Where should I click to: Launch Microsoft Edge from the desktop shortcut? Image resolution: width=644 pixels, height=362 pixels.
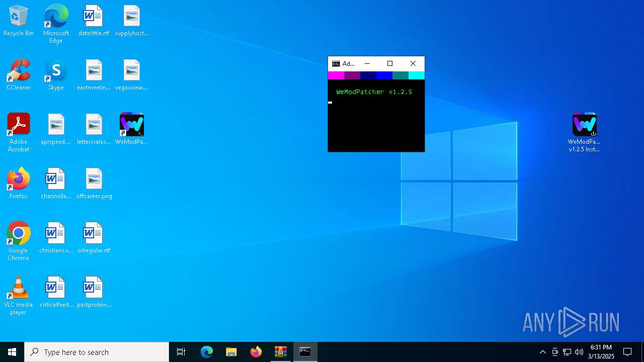tap(56, 24)
